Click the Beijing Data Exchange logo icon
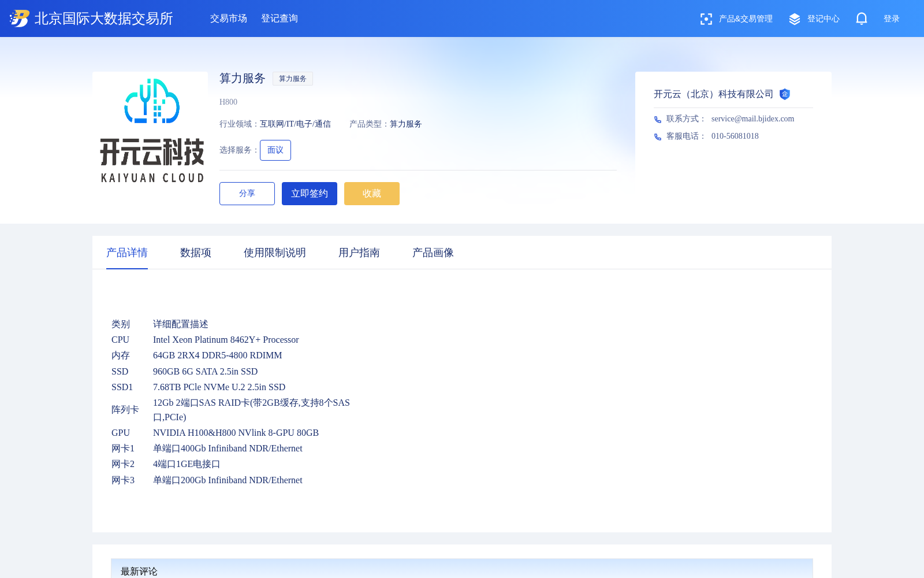924x578 pixels. (x=19, y=18)
